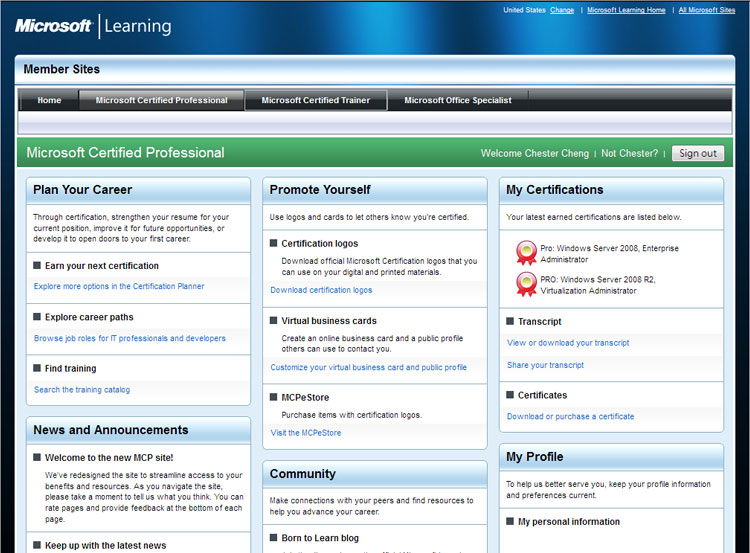Viewport: 750px width, 553px height.
Task: Click View or download your transcript
Action: pyautogui.click(x=568, y=343)
